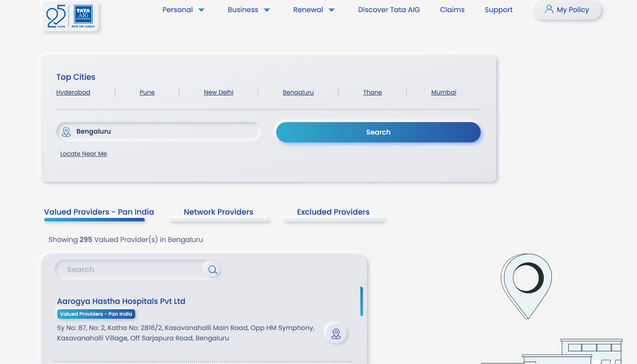This screenshot has height=364, width=637.
Task: Open My Policy login
Action: pos(567,10)
